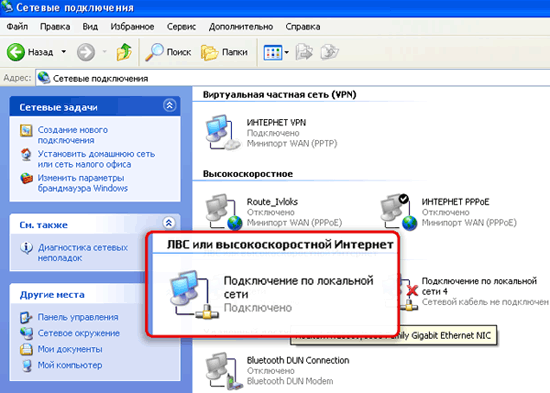Collapse the Сетевые задачи panel
Image resolution: width=550 pixels, height=393 pixels.
(x=170, y=105)
